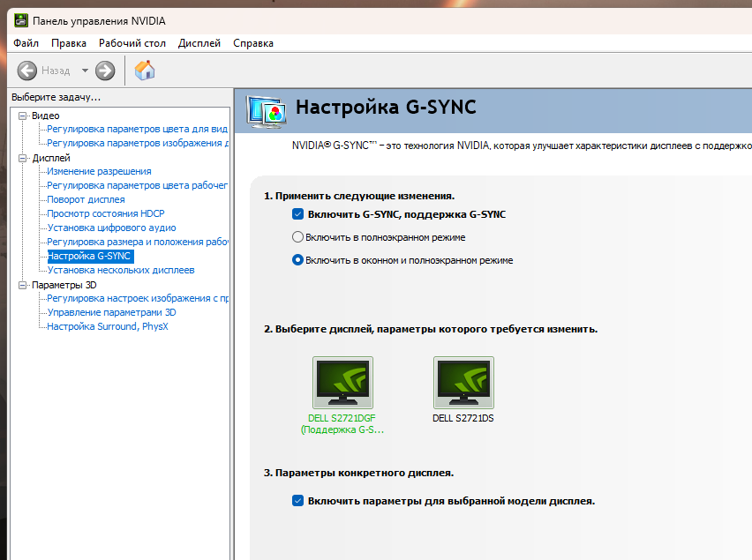Click NVIDIA logo icon in title bar
This screenshot has height=560, width=752.
coord(20,20)
